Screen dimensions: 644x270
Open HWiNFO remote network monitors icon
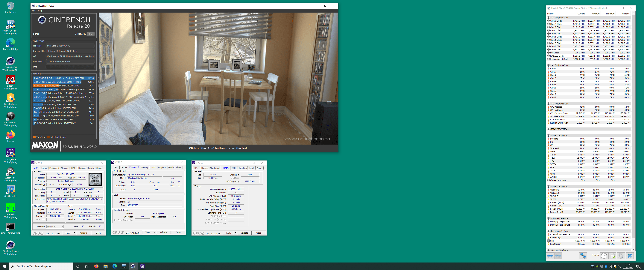pyautogui.click(x=583, y=256)
